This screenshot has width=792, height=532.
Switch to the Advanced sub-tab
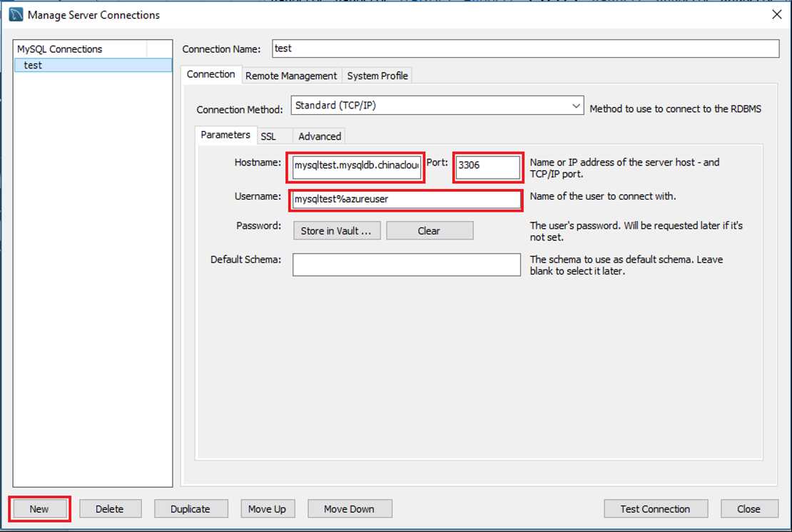pos(320,136)
